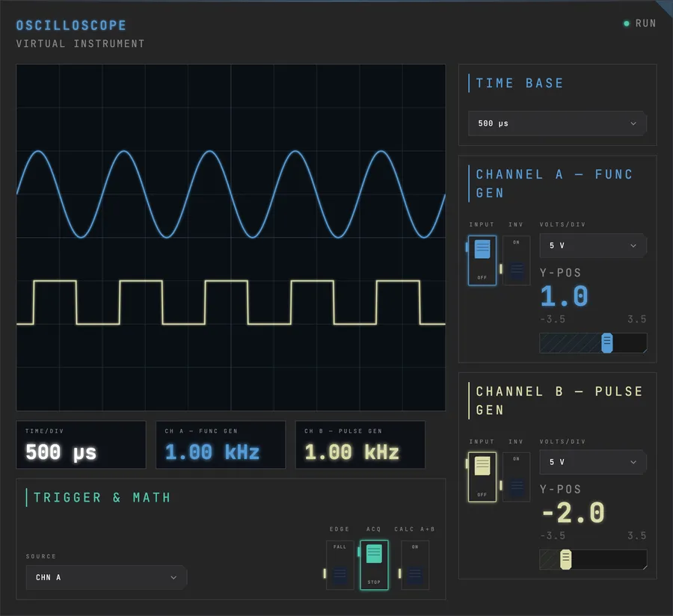The image size is (673, 616).
Task: Open Channel A Volts/Div dropdown
Action: (593, 246)
